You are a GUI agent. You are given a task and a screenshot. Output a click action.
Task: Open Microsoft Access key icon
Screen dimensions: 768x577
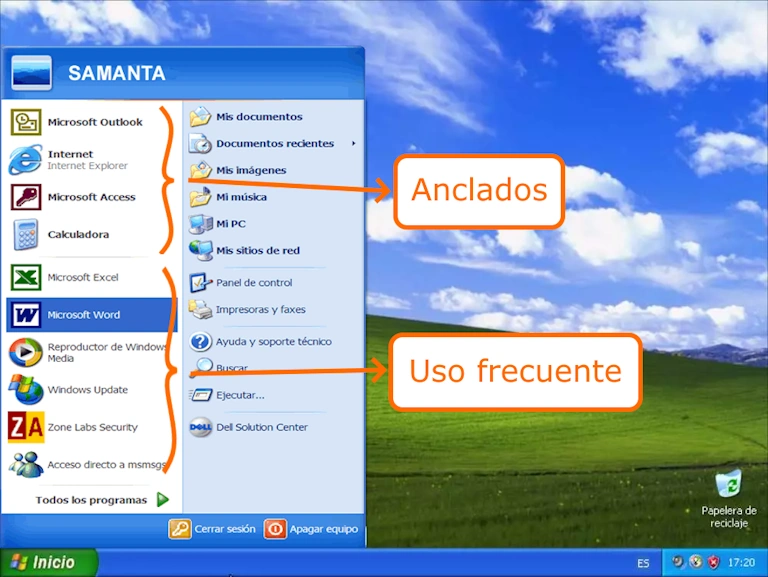coord(25,197)
